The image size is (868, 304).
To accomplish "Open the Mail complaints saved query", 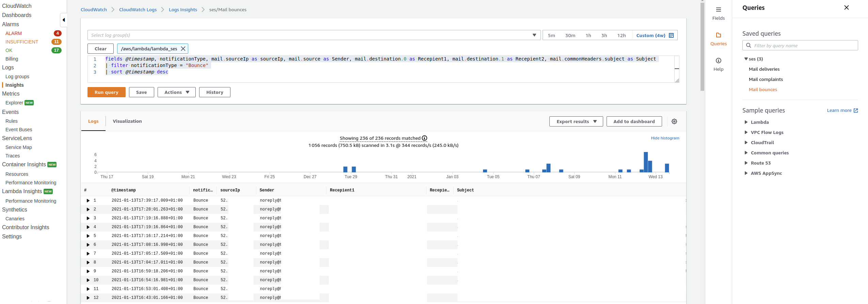I will click(766, 79).
